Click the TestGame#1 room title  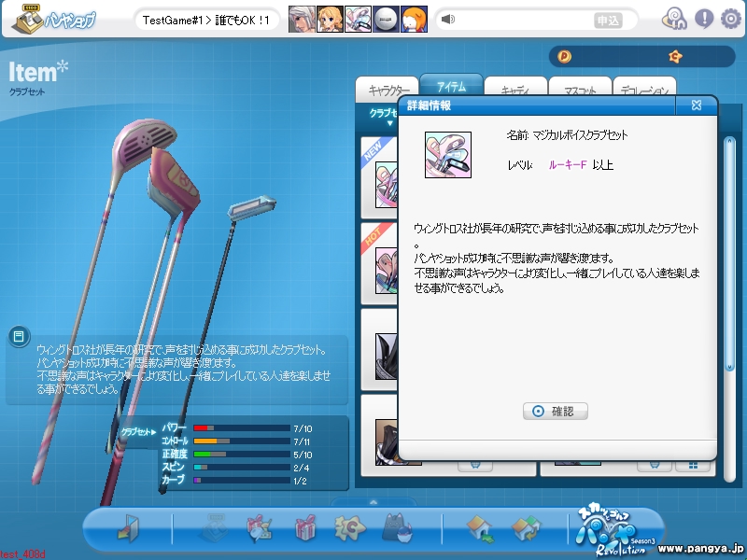tap(206, 20)
